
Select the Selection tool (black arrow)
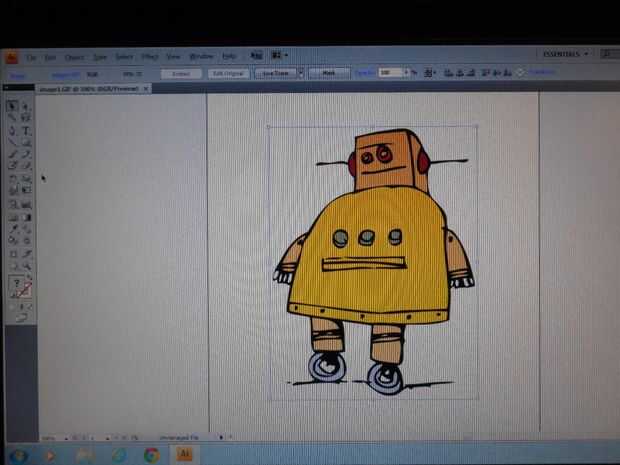coord(12,106)
